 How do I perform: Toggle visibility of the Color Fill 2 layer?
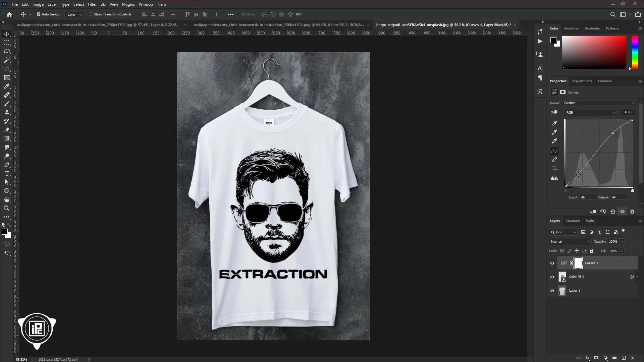[552, 277]
